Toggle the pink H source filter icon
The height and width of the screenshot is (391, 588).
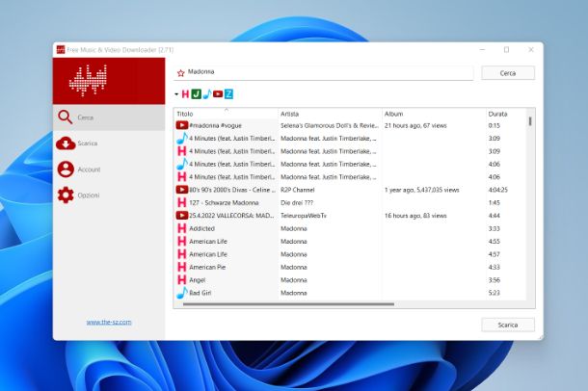tap(185, 94)
